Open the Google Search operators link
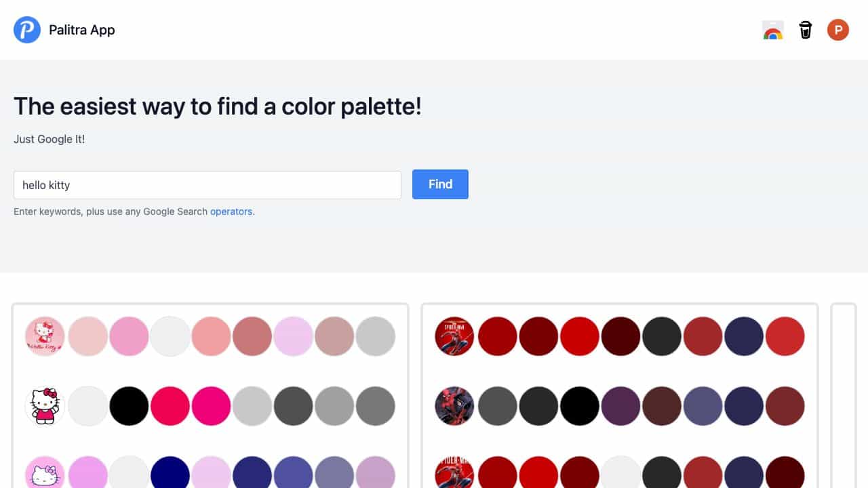The width and height of the screenshot is (868, 488). [x=231, y=211]
